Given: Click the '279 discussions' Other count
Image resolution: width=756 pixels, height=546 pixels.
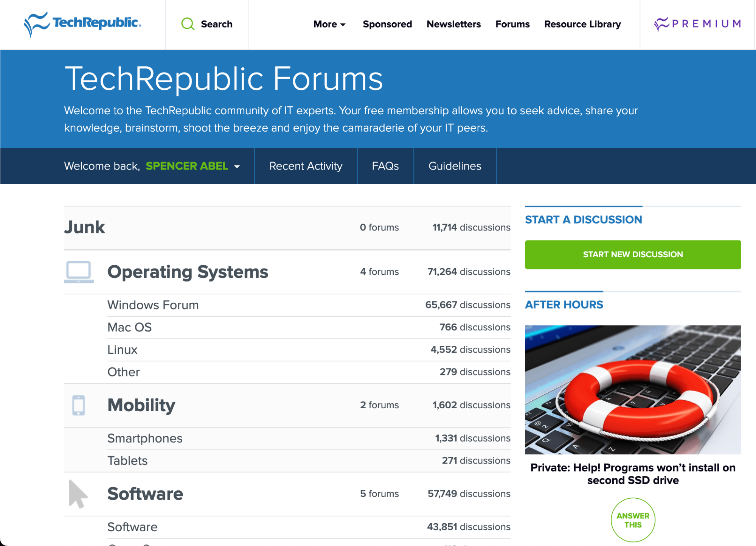Looking at the screenshot, I should [x=475, y=372].
